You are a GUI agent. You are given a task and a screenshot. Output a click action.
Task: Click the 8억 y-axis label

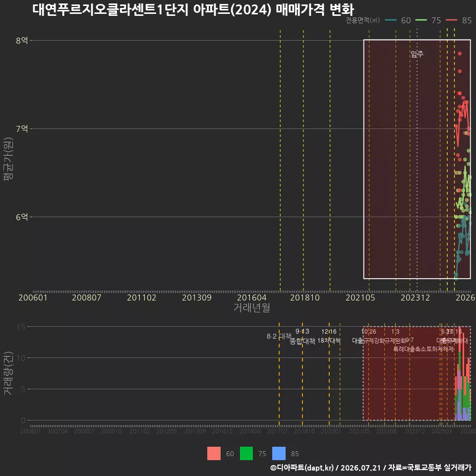pyautogui.click(x=22, y=40)
